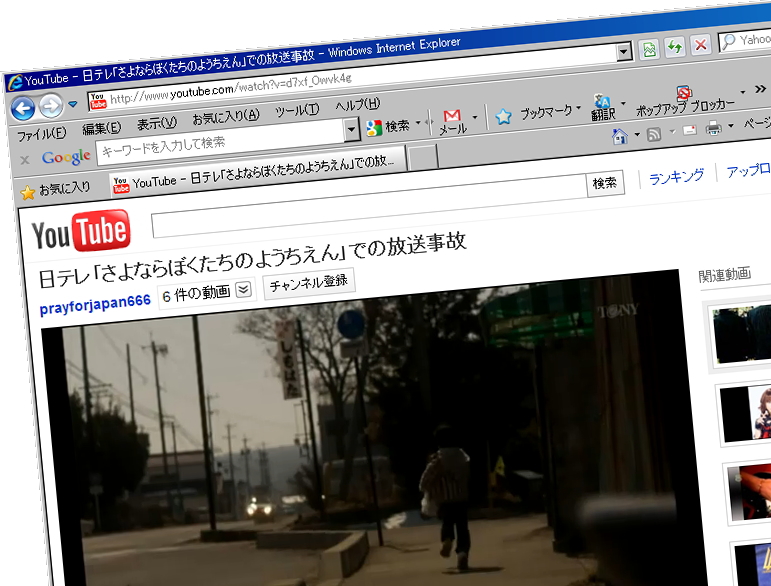Image resolution: width=771 pixels, height=586 pixels.
Task: Click the Refresh page icon
Action: click(676, 48)
